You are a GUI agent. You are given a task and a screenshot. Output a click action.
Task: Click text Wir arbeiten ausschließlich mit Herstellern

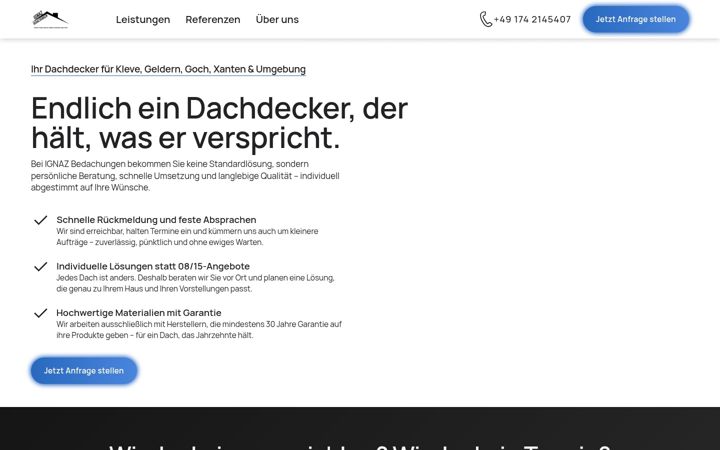[199, 329]
